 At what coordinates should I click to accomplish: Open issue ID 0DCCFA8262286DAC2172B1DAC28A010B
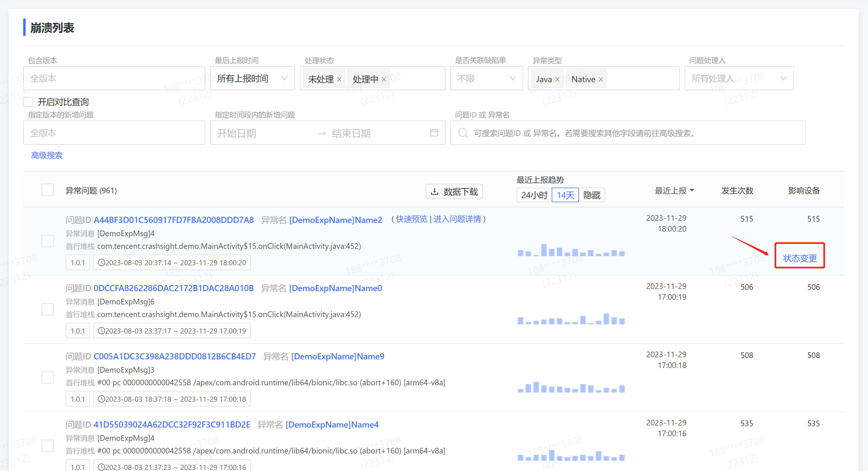point(174,288)
